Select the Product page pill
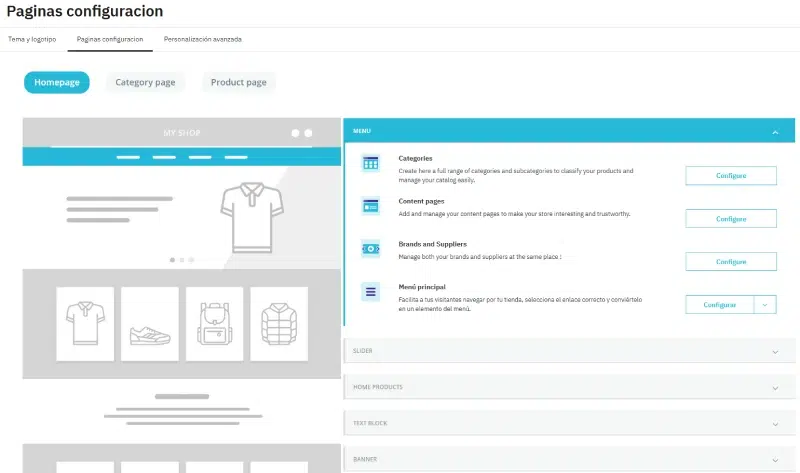 tap(238, 82)
